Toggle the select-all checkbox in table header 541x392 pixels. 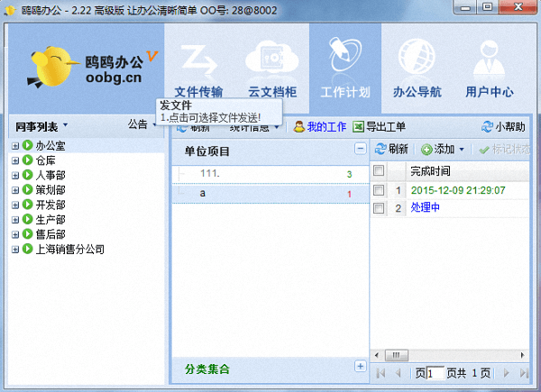tap(379, 170)
